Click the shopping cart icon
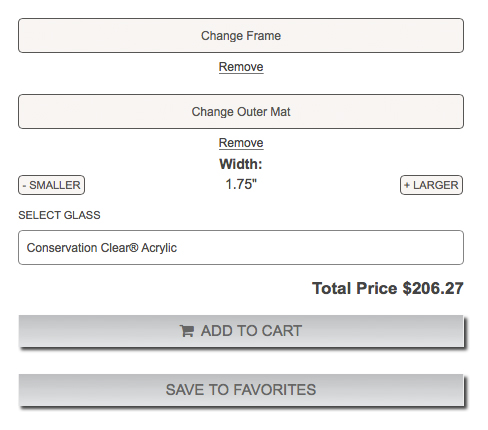Viewport: 488px width, 430px height. 187,331
